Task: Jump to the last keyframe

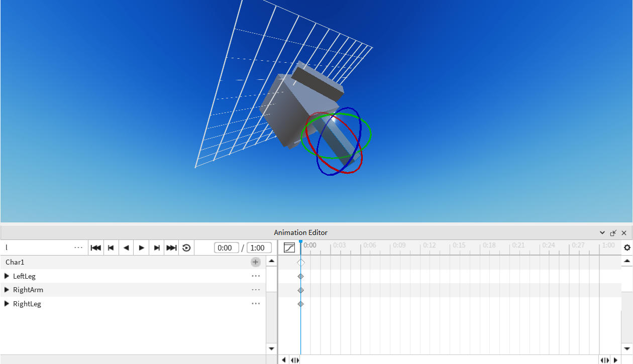Action: pyautogui.click(x=172, y=248)
